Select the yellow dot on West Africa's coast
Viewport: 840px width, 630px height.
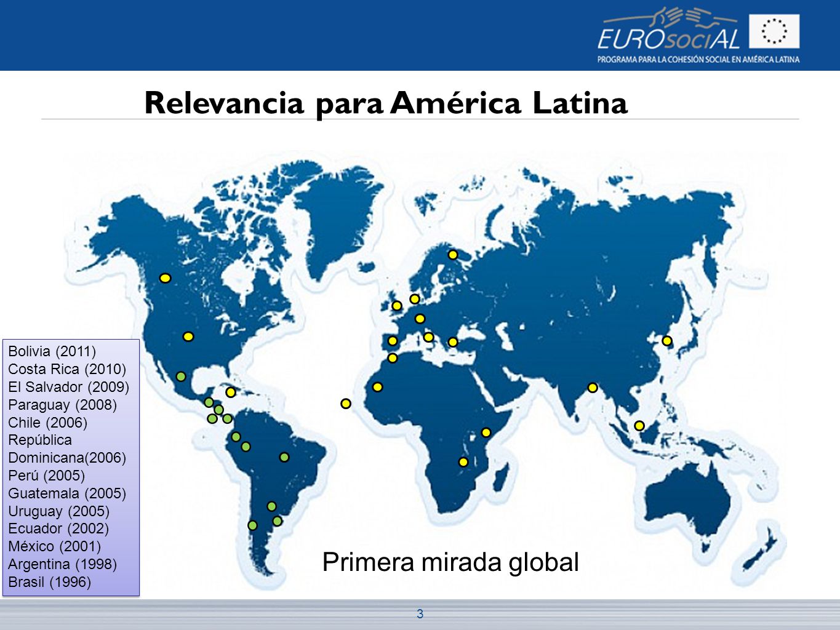click(x=378, y=387)
